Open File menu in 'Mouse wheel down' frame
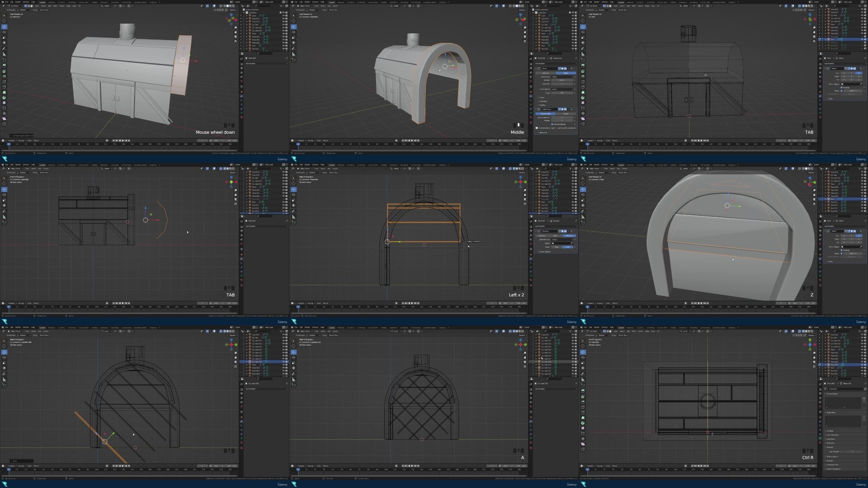The width and height of the screenshot is (868, 488). point(7,2)
